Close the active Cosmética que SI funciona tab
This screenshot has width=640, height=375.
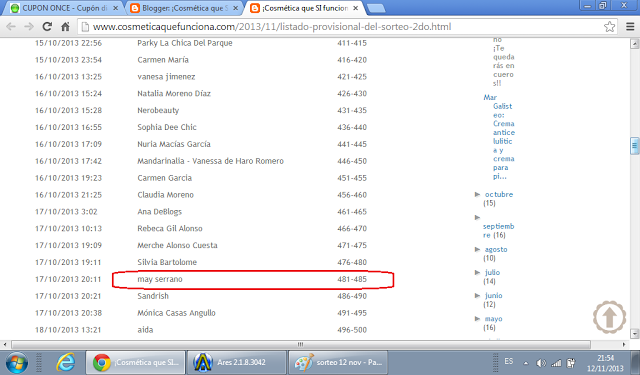coord(356,8)
